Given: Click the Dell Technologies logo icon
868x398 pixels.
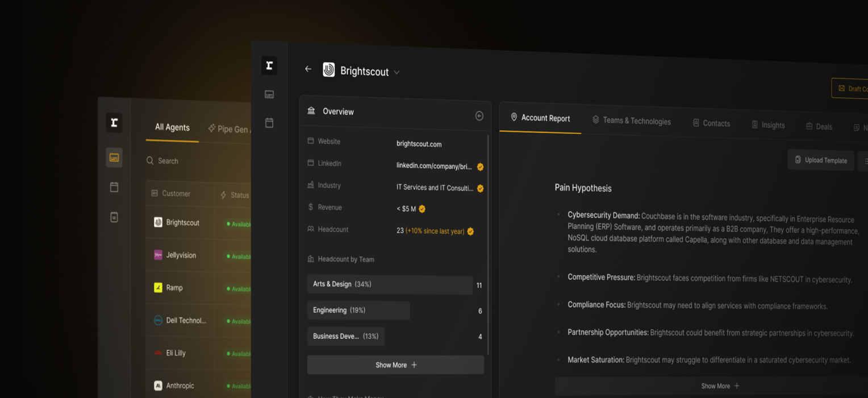Looking at the screenshot, I should [158, 320].
